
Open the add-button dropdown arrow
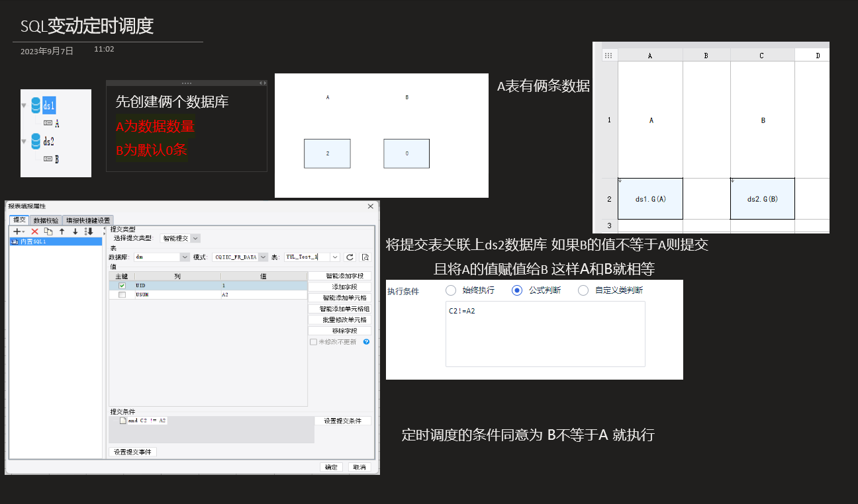click(24, 232)
